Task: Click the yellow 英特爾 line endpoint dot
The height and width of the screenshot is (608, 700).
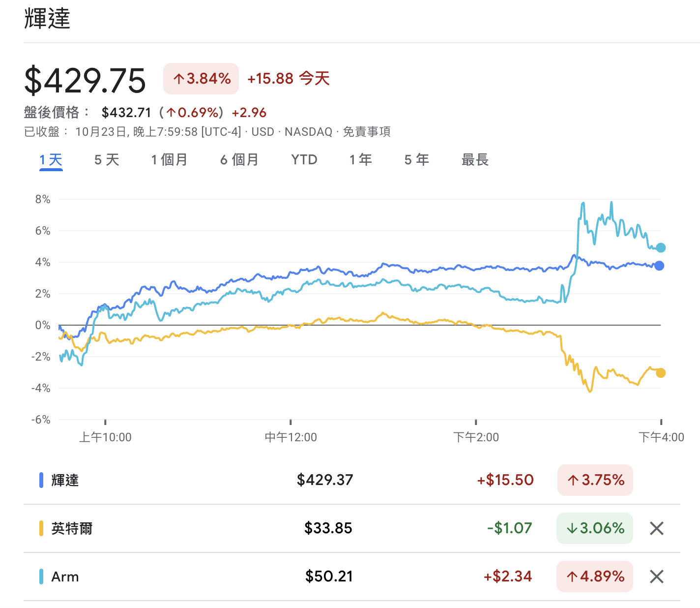Action: 661,373
